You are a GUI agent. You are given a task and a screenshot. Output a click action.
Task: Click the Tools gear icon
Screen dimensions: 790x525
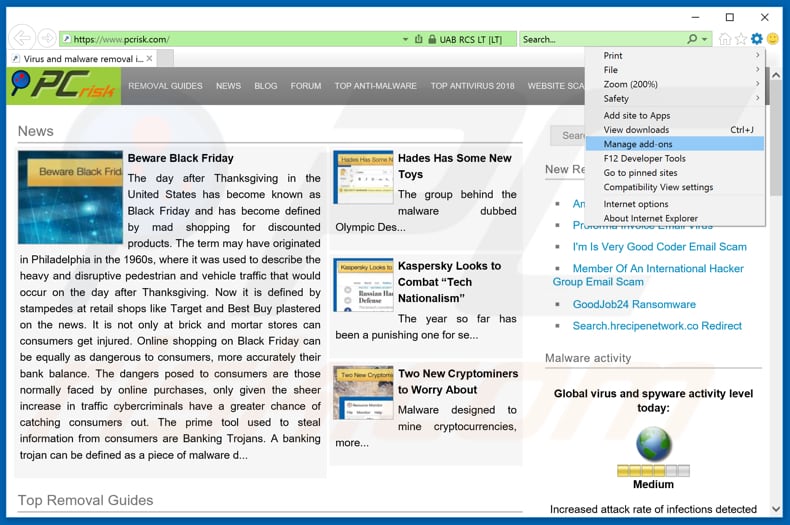[757, 39]
